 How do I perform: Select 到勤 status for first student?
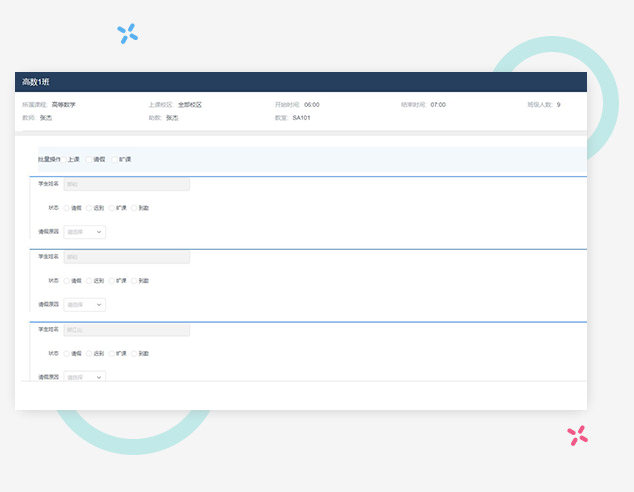click(x=134, y=208)
